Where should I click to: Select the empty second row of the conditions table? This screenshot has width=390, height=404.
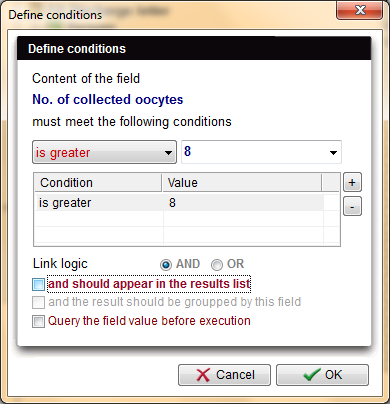179,219
